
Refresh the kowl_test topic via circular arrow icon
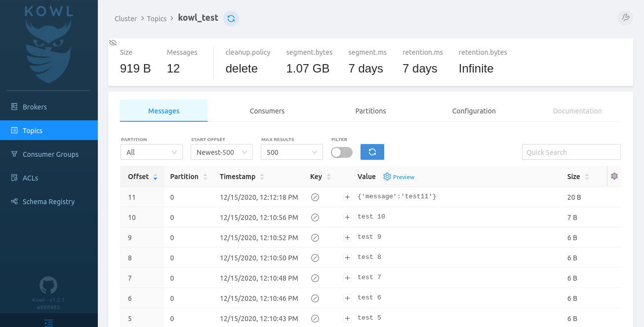(231, 18)
